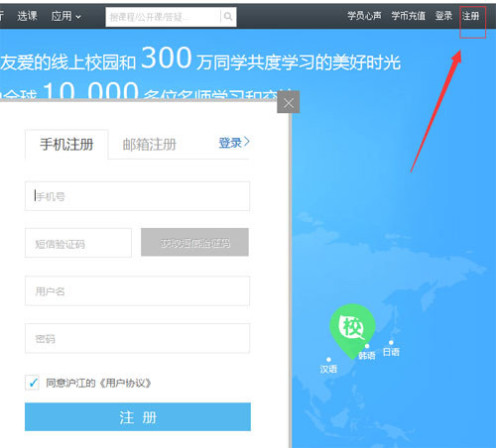The image size is (496, 448).
Task: Select the 选课 menu item
Action: click(x=27, y=16)
